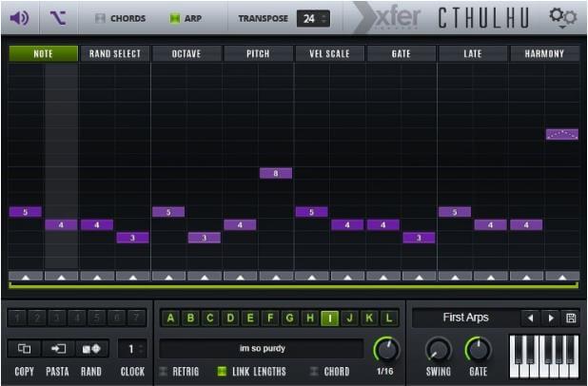Select arp pattern slot I

[329, 318]
